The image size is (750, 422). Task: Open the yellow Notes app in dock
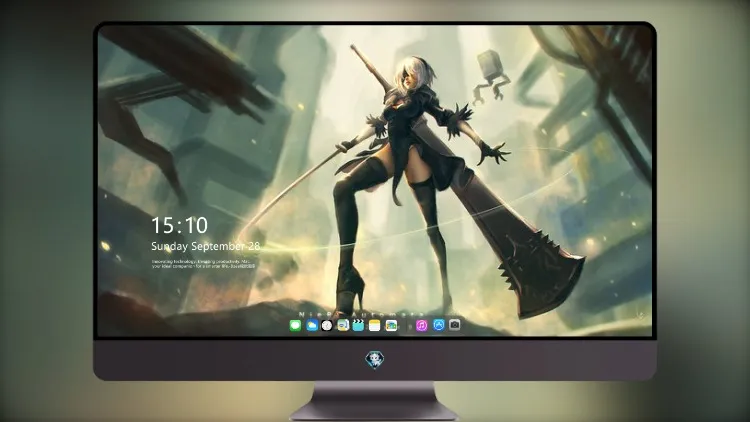point(375,326)
